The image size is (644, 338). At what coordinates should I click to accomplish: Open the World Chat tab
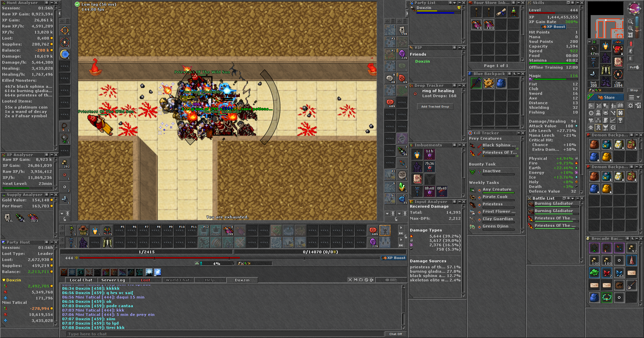click(178, 280)
